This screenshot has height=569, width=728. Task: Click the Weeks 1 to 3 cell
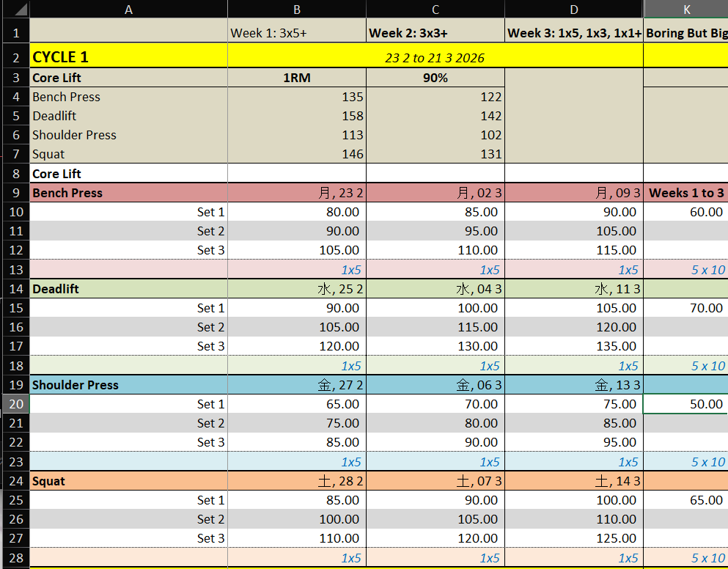coord(685,193)
